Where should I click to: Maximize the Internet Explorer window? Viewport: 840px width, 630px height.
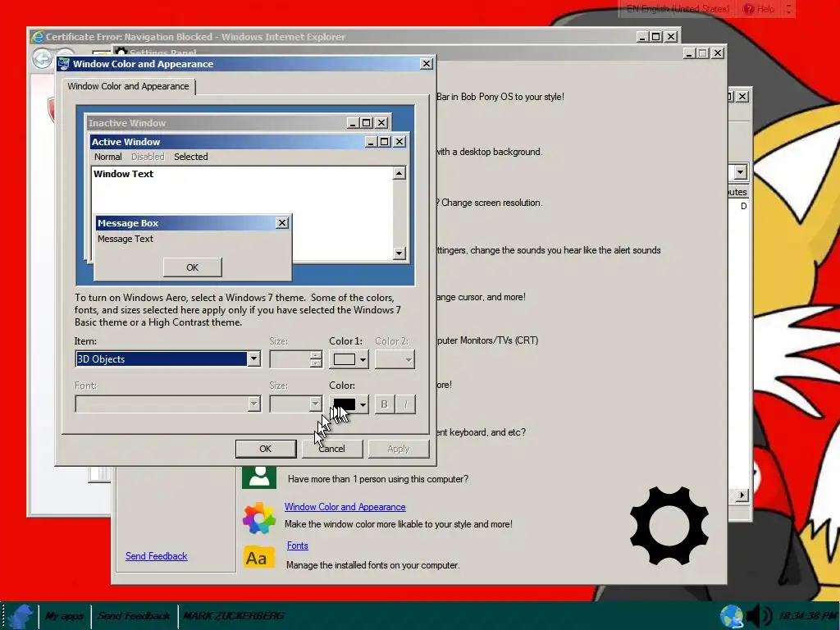pyautogui.click(x=655, y=36)
